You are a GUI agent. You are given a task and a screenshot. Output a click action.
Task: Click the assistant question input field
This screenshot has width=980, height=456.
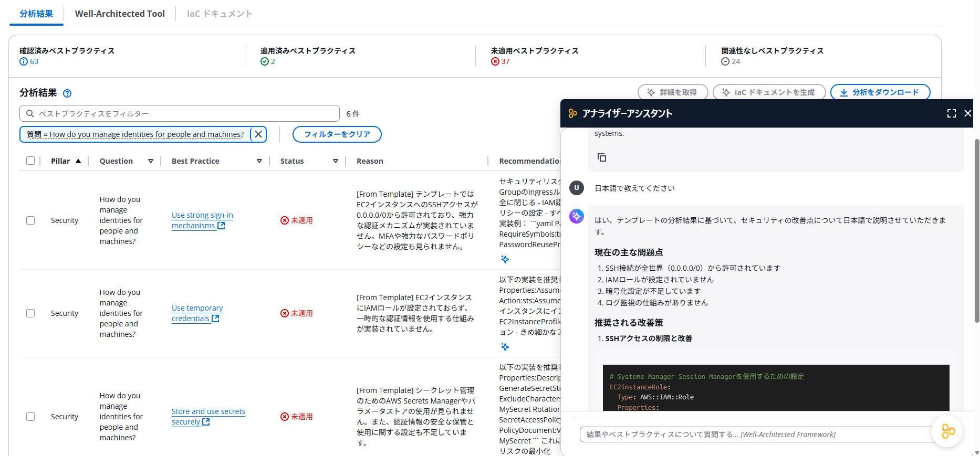tap(756, 434)
